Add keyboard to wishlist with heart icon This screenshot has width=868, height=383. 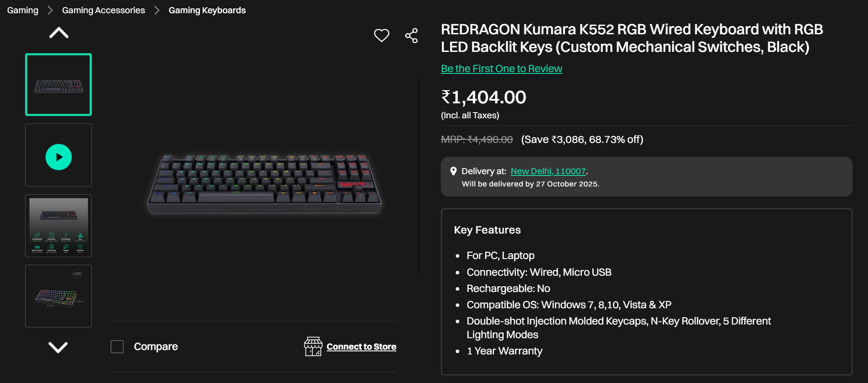coord(381,35)
